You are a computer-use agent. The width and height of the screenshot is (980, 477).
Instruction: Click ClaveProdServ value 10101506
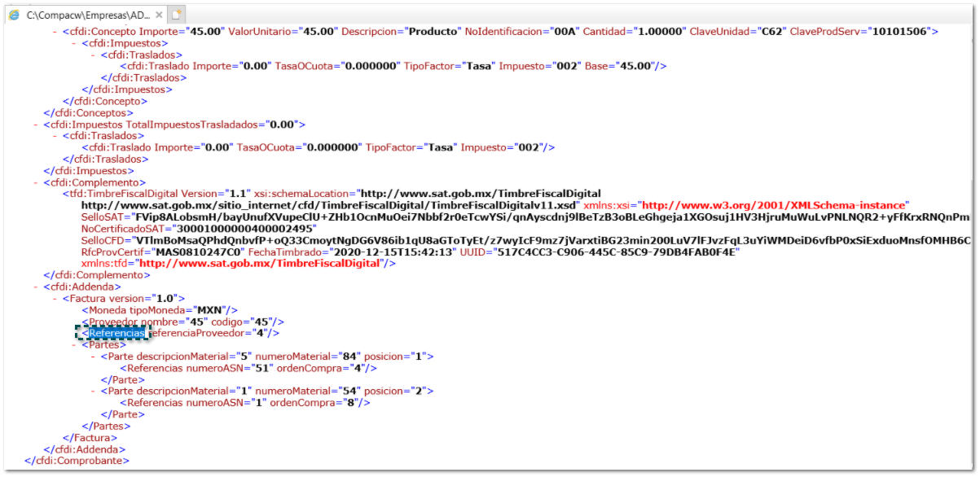tap(901, 32)
